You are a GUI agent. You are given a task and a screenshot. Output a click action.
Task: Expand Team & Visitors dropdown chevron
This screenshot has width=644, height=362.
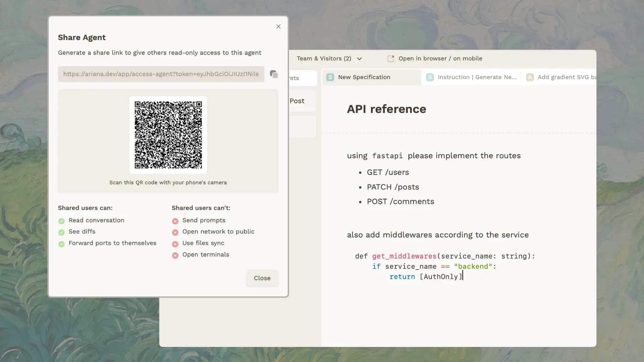[359, 59]
